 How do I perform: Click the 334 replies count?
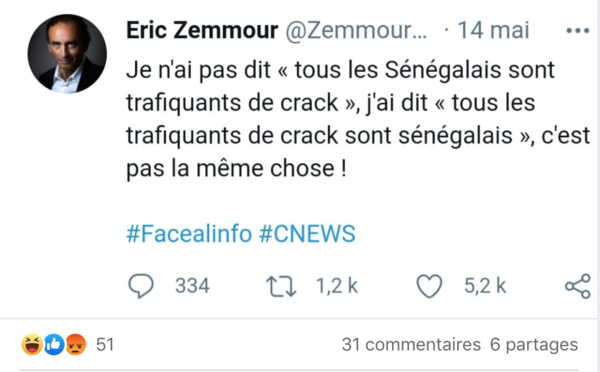pos(192,286)
